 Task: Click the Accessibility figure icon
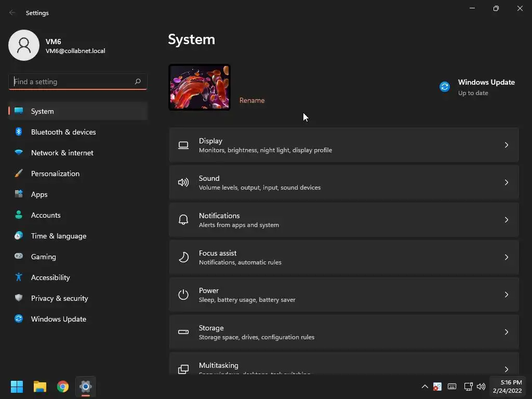pyautogui.click(x=19, y=277)
